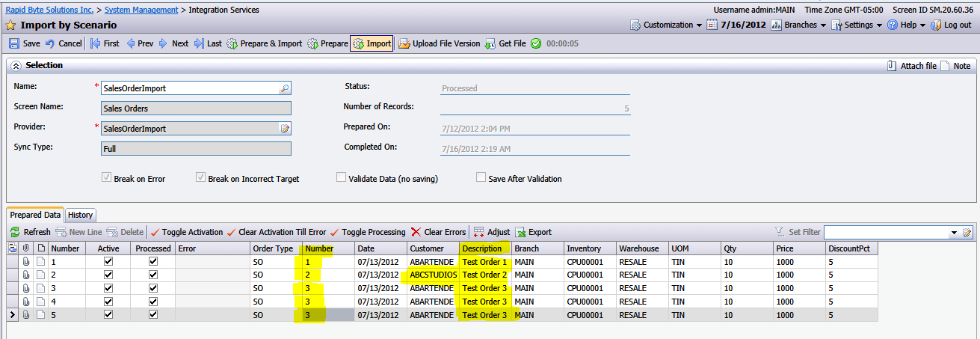Screen dimensions: 980x339
Task: Open the Name lookup magnifier icon
Action: (x=284, y=88)
